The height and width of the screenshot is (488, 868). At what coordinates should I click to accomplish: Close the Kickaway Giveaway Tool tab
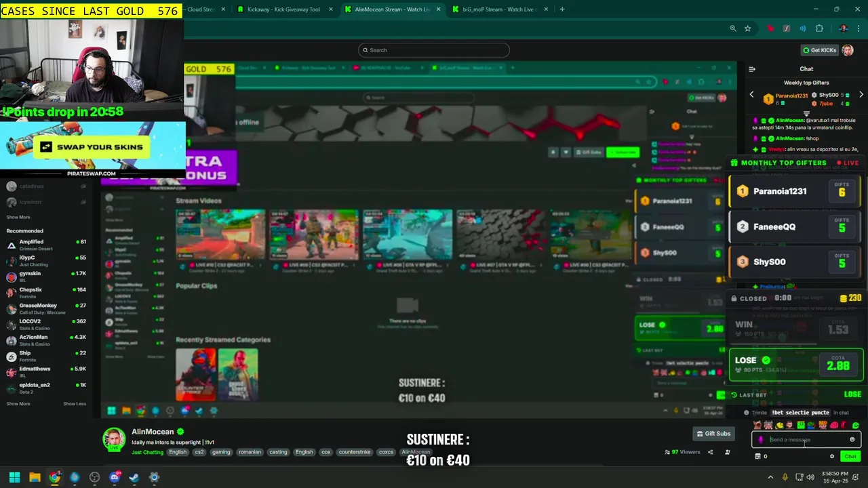coord(331,9)
